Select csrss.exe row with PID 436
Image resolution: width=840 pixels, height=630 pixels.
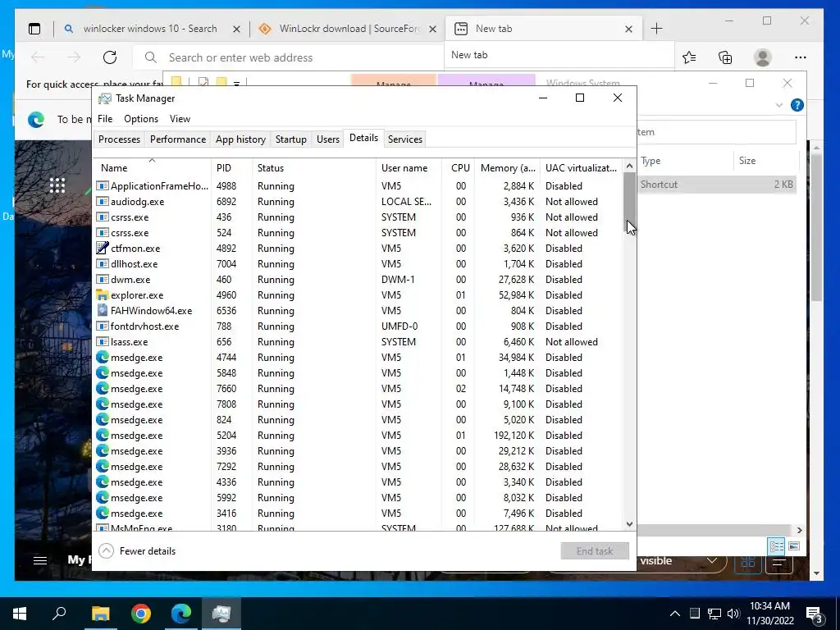pos(358,217)
